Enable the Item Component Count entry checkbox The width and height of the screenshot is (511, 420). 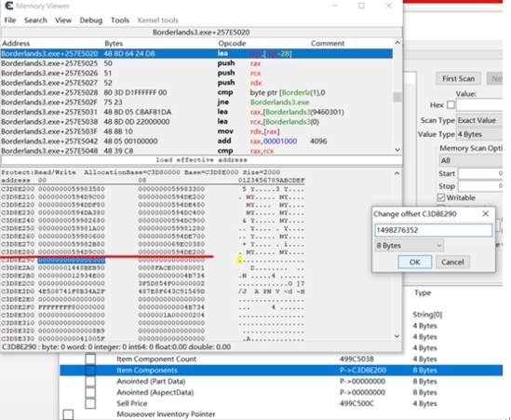click(x=90, y=359)
